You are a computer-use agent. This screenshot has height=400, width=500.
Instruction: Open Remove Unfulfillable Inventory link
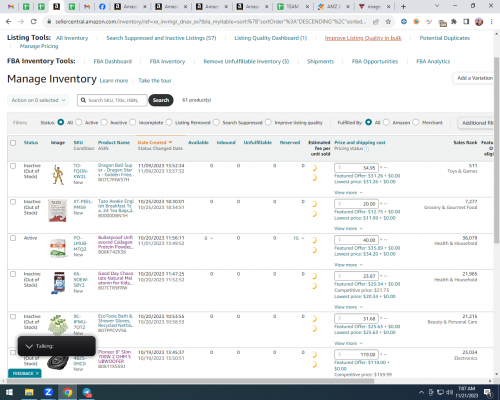246,61
